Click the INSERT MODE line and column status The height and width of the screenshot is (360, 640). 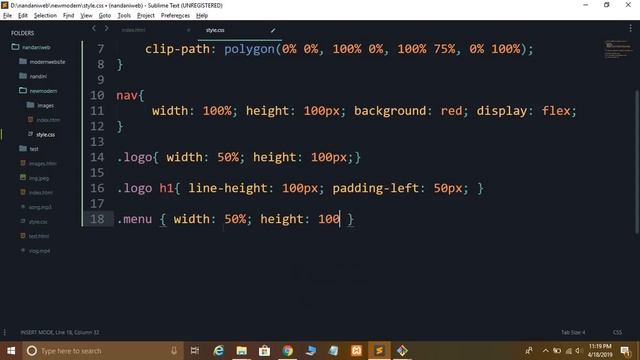[x=60, y=332]
